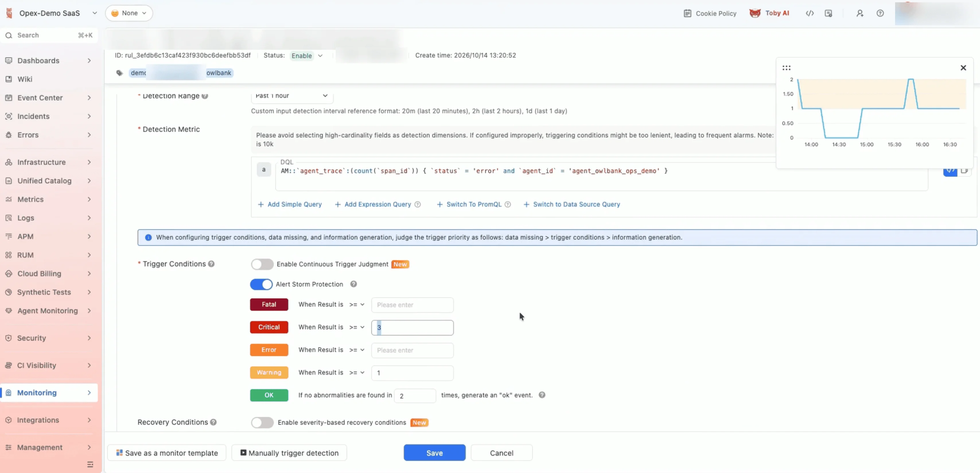Open the help question mark icon in top bar
The height and width of the screenshot is (473, 980).
pyautogui.click(x=880, y=13)
